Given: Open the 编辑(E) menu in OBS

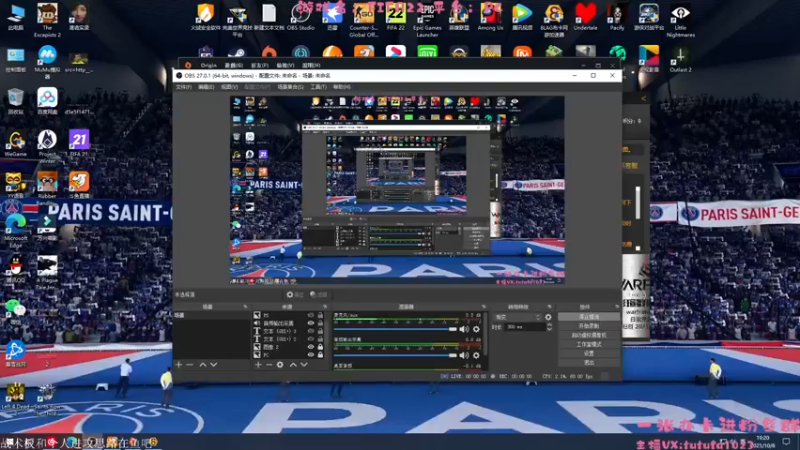Looking at the screenshot, I should point(206,87).
